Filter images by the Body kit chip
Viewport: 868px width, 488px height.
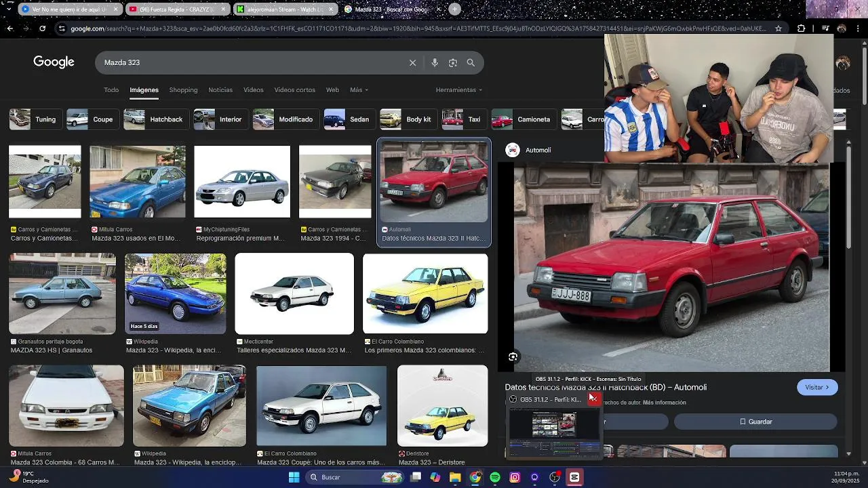(408, 119)
